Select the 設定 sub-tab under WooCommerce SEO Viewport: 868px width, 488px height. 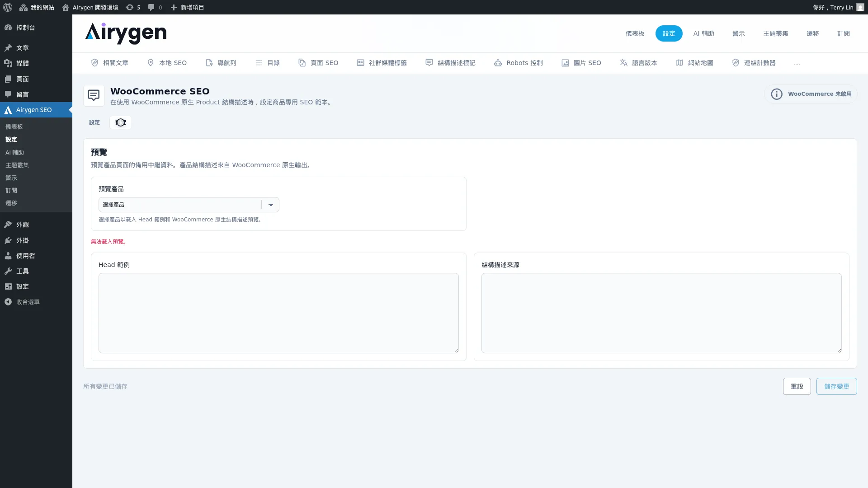(94, 122)
